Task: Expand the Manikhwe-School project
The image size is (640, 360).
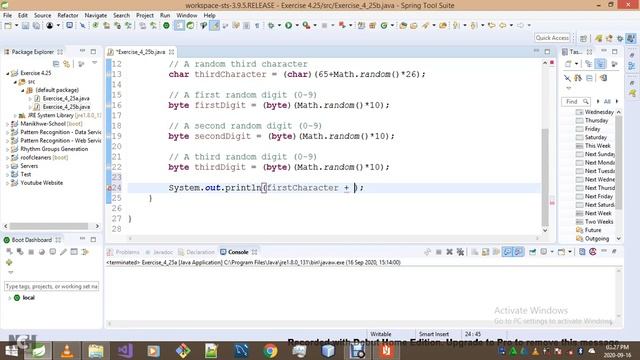Action: [7, 124]
